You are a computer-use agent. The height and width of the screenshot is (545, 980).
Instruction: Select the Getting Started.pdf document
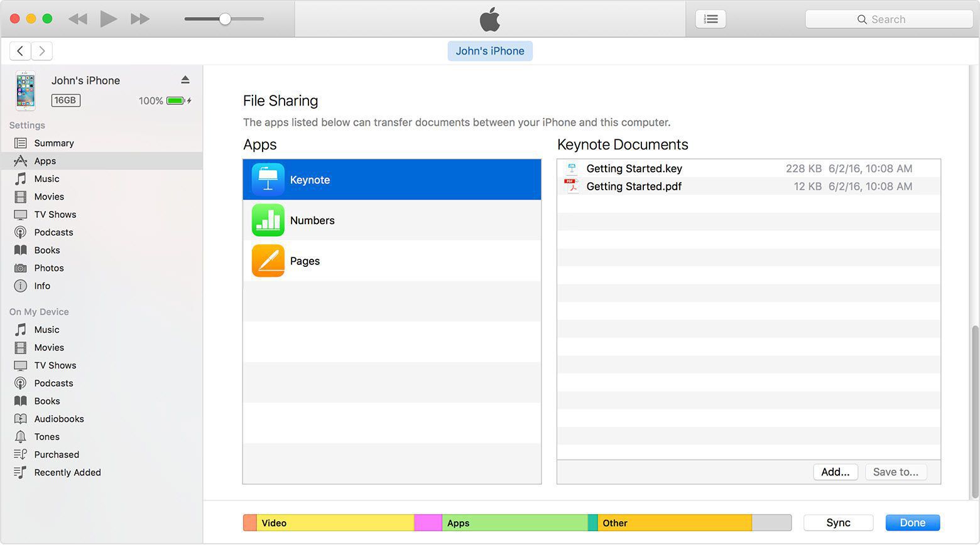749,186
